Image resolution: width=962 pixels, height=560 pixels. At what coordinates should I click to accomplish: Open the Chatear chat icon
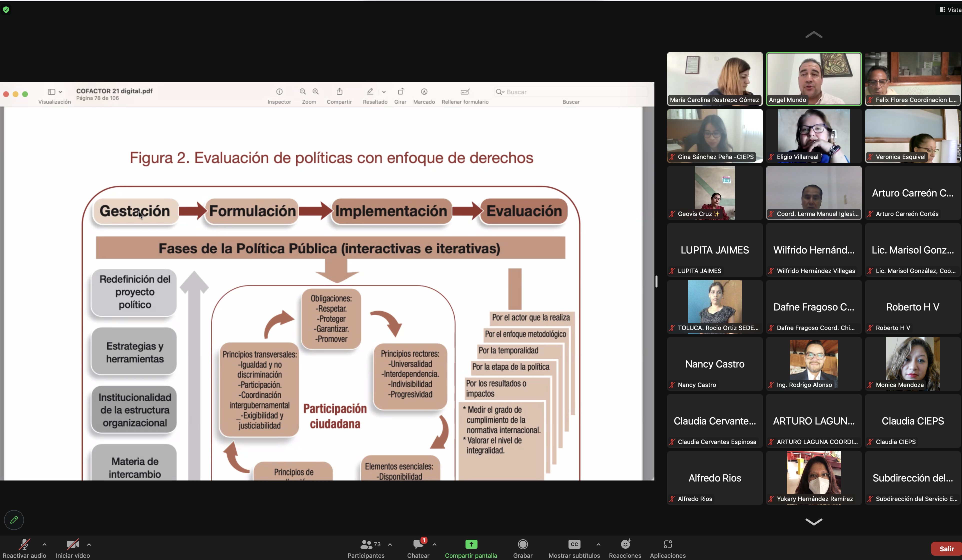(418, 544)
